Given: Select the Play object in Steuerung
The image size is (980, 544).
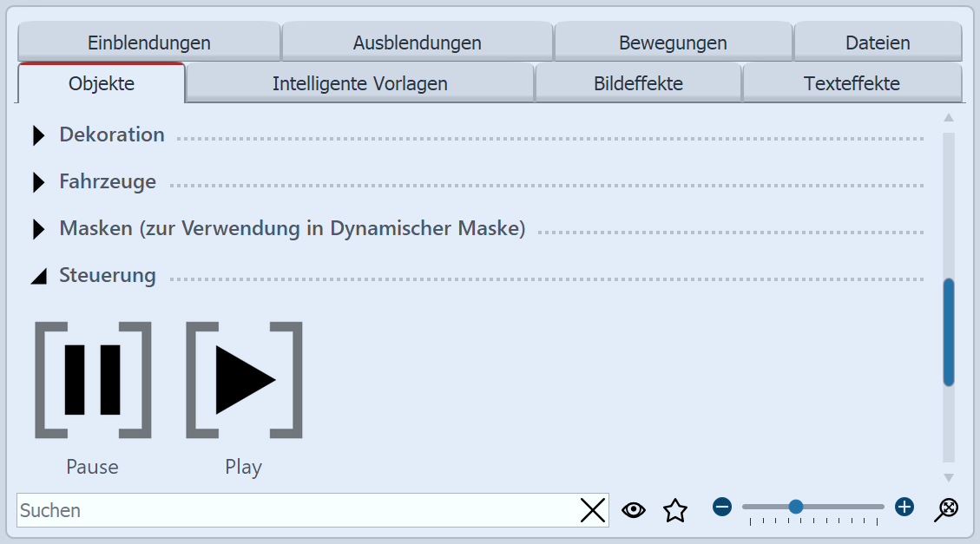Looking at the screenshot, I should (x=243, y=379).
